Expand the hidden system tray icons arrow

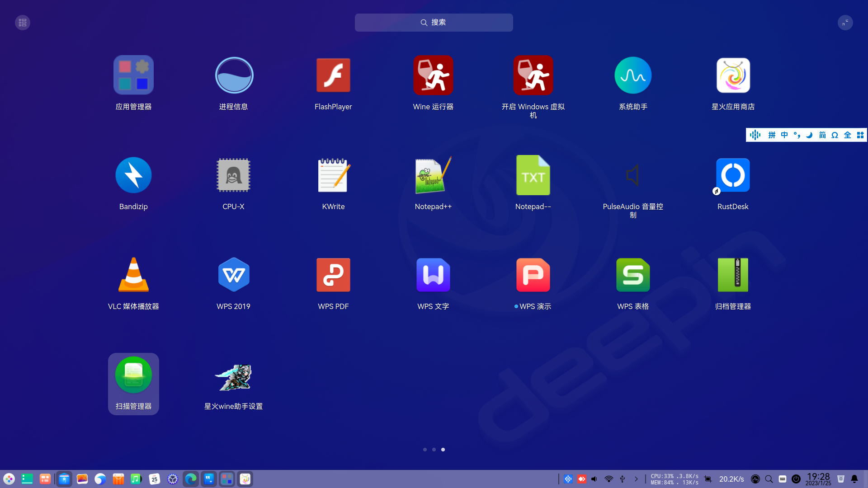tap(636, 479)
